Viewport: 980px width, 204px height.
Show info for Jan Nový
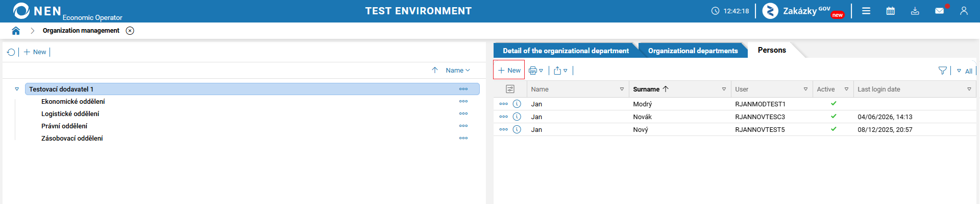click(x=517, y=129)
